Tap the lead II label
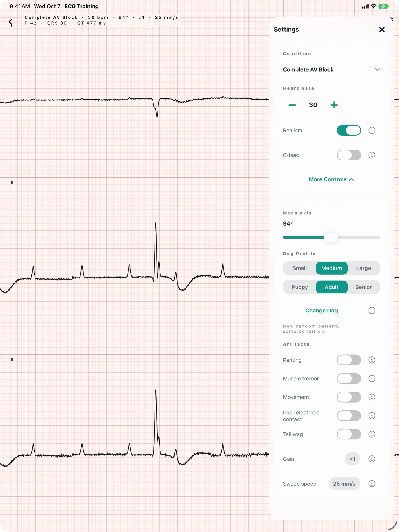 (12, 182)
